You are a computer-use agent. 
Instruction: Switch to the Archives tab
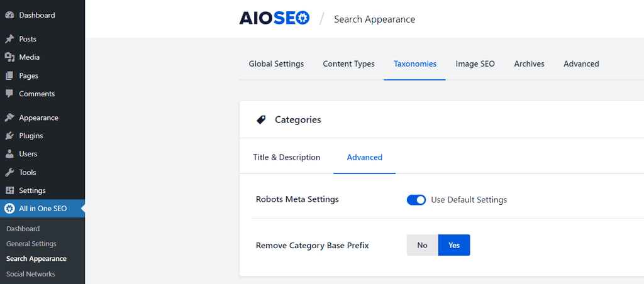click(x=529, y=64)
